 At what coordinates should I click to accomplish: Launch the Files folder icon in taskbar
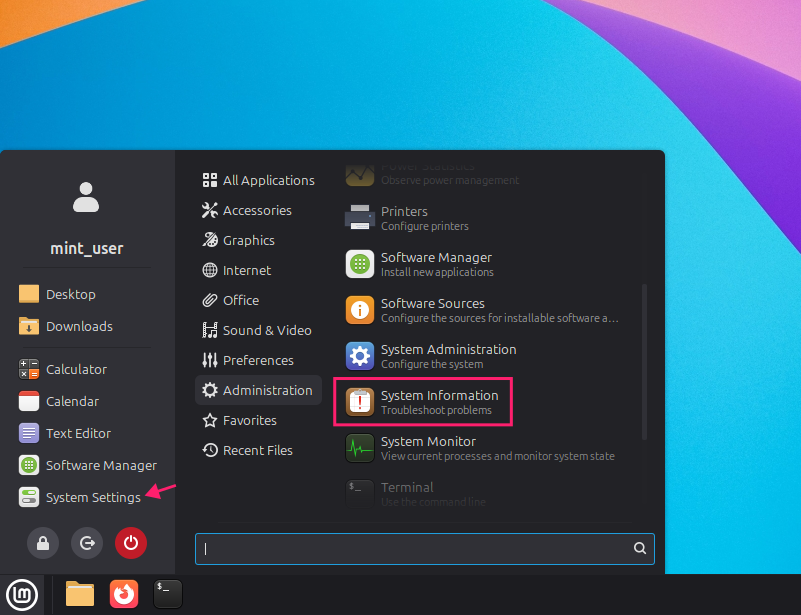click(80, 594)
